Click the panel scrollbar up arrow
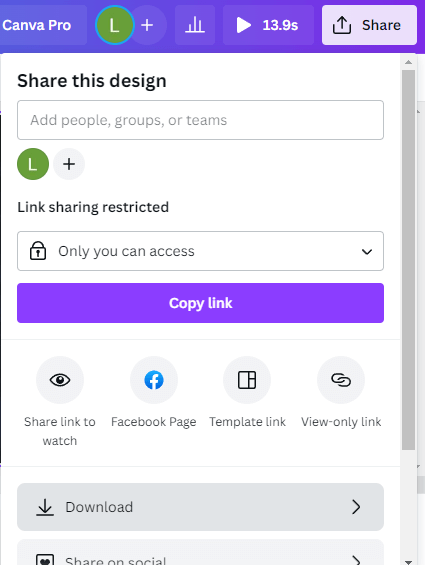The image size is (425, 565). click(408, 62)
